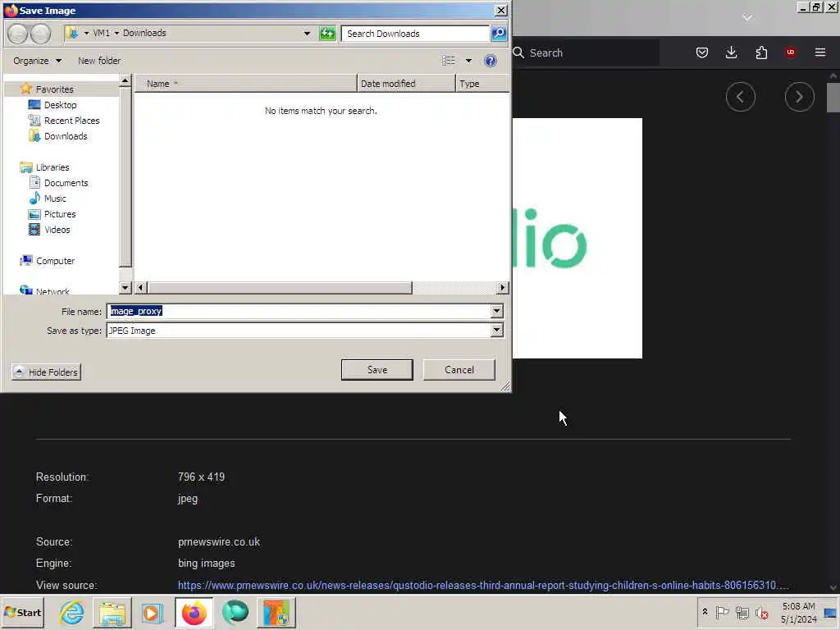Click Hide Folders button

(x=46, y=372)
